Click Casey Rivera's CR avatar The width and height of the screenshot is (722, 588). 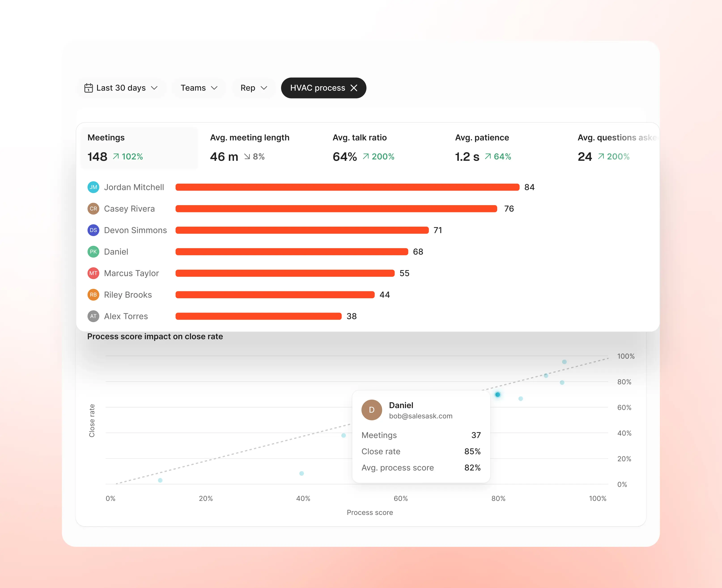click(93, 209)
